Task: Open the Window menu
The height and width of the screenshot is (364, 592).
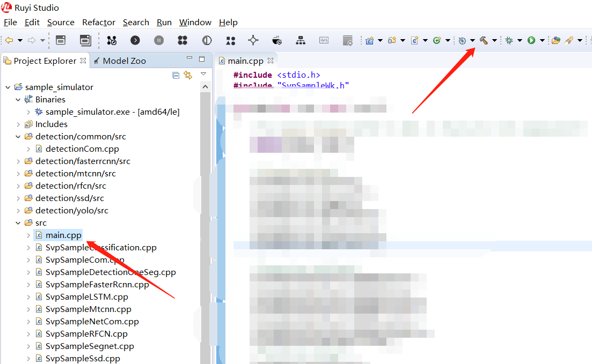Action: pyautogui.click(x=195, y=23)
